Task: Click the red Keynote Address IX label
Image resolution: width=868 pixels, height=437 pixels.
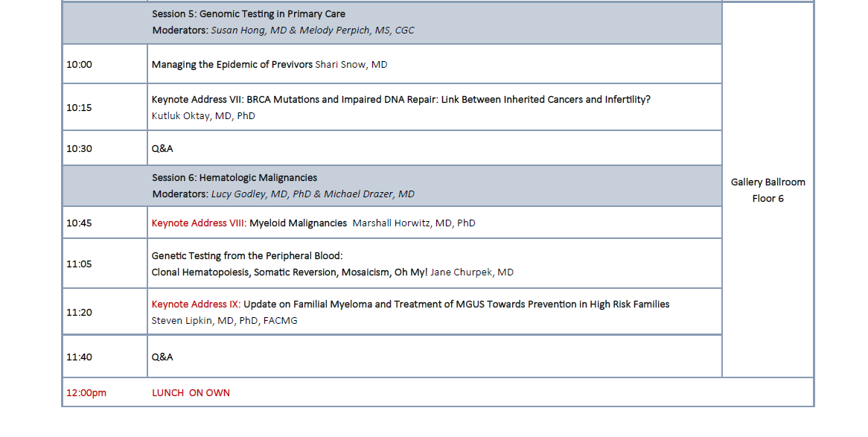Action: pyautogui.click(x=197, y=304)
